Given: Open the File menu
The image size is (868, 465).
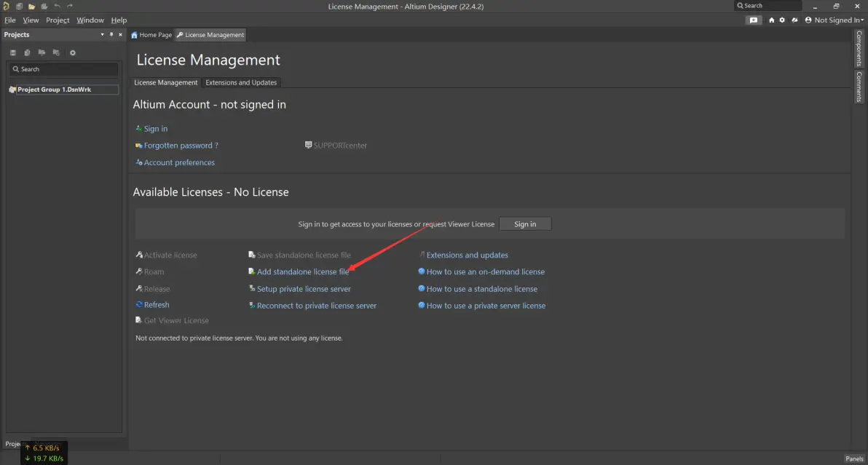Looking at the screenshot, I should 10,20.
